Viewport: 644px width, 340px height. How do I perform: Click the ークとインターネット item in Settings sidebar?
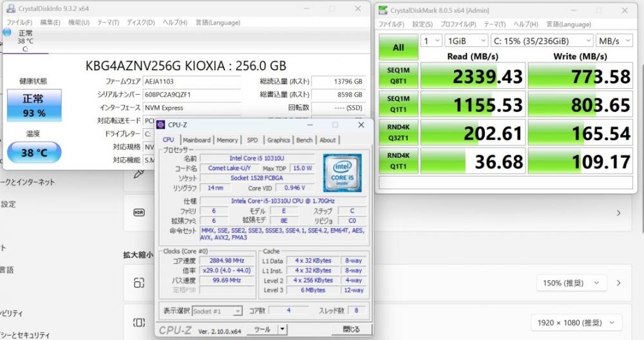click(28, 182)
